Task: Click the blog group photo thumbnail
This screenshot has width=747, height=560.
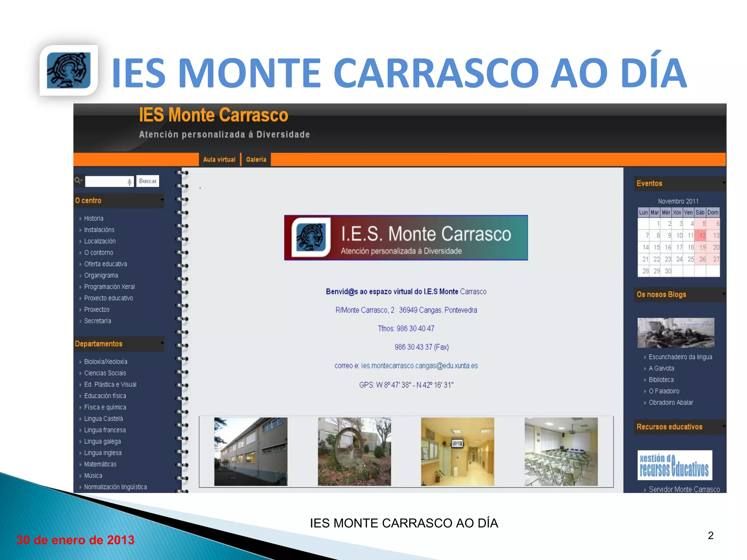Action: [x=676, y=332]
